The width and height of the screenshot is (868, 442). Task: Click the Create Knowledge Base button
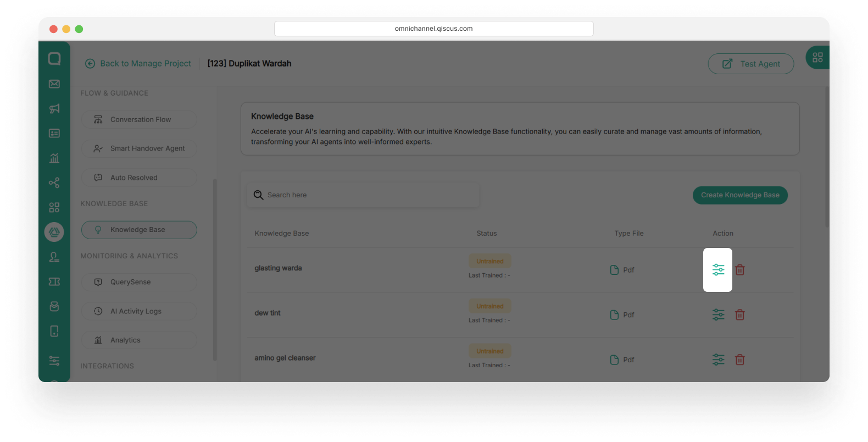739,195
